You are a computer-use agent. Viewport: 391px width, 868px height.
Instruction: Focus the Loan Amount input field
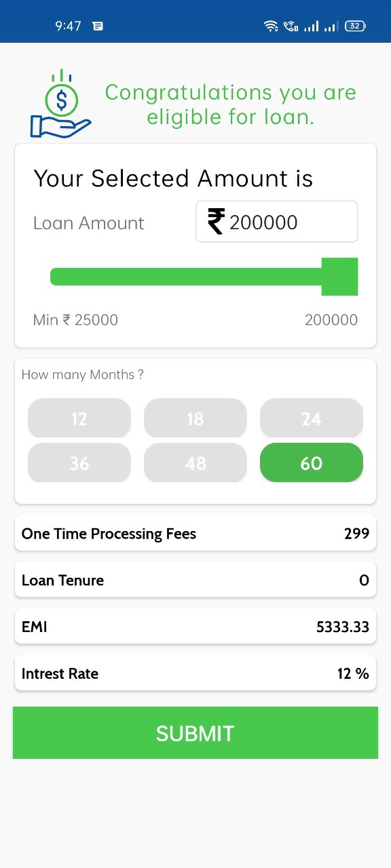(277, 222)
